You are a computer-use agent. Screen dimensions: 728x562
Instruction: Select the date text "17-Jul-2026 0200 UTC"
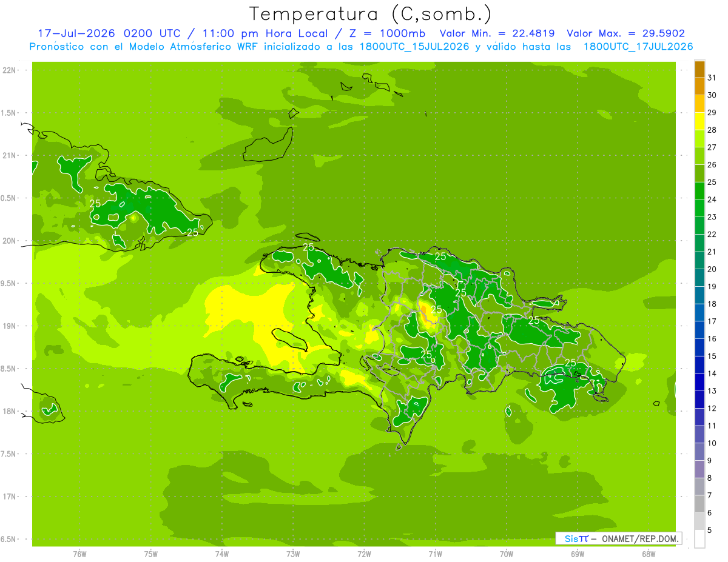(109, 33)
